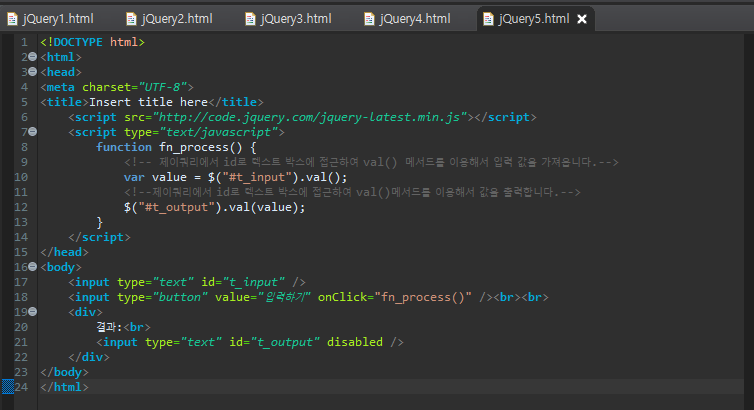754x410 pixels.
Task: Click the Korean comment on line 9
Action: pyautogui.click(x=371, y=162)
